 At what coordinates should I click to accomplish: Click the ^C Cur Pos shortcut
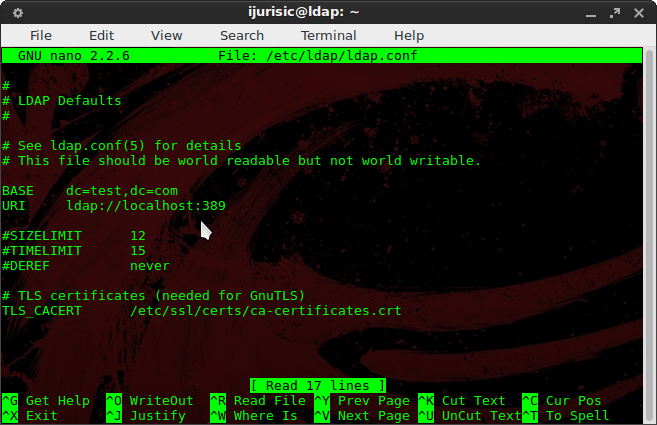coord(561,401)
